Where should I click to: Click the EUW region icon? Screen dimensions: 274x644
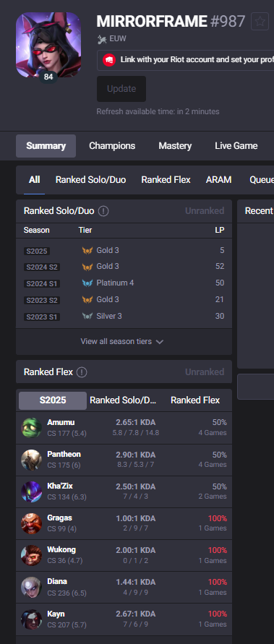click(102, 40)
